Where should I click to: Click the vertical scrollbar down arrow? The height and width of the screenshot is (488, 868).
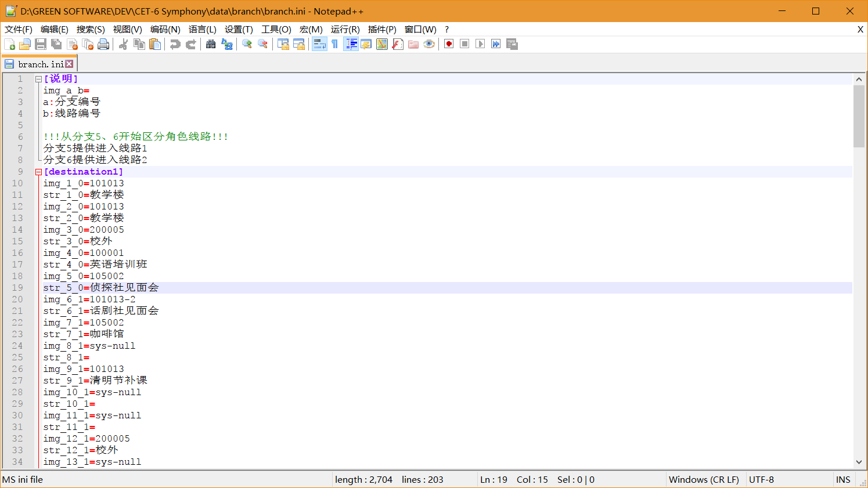(x=859, y=462)
